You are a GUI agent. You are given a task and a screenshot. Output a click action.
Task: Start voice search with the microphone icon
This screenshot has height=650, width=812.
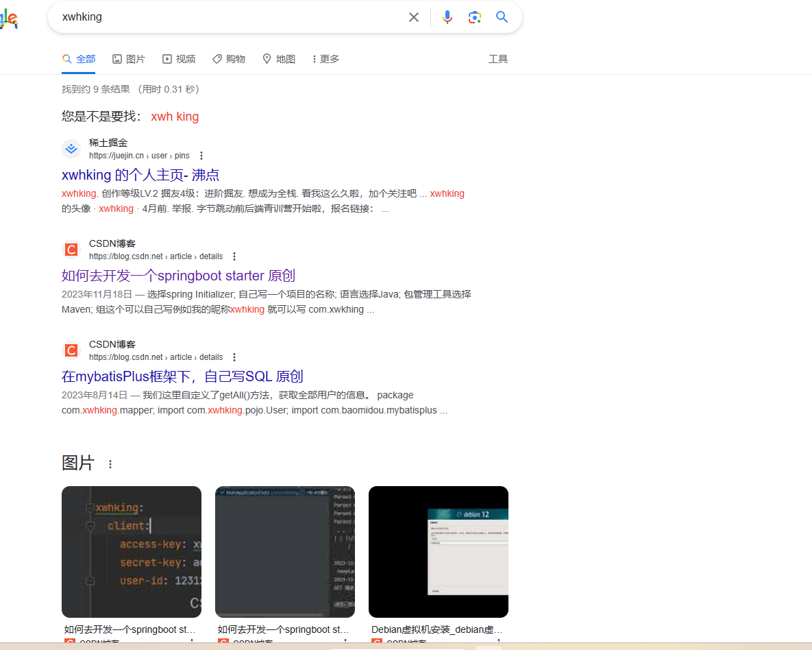point(447,17)
